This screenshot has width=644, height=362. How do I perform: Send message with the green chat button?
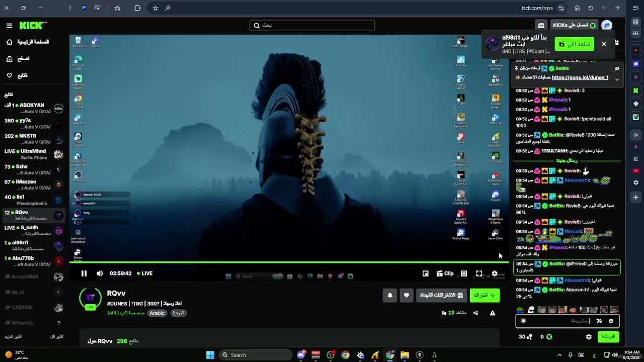608,337
